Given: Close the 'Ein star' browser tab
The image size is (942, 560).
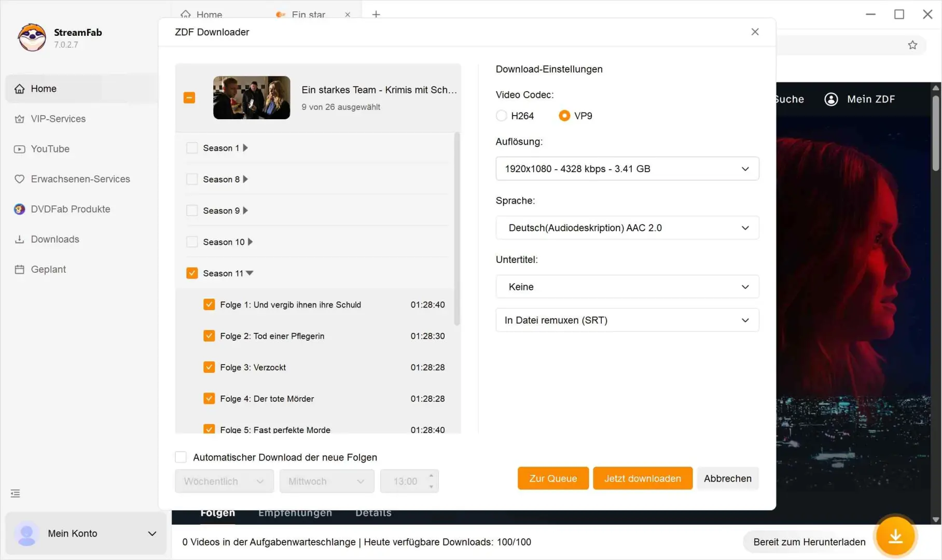Looking at the screenshot, I should pyautogui.click(x=348, y=15).
